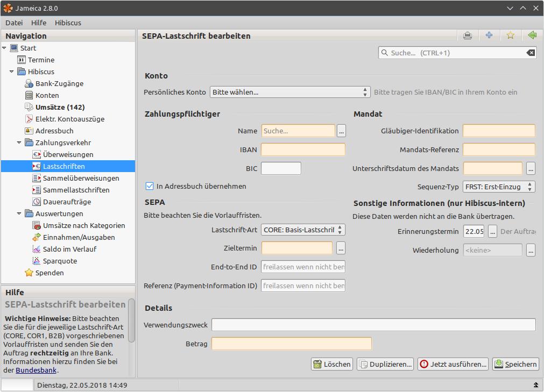Collapse the Auswertungen tree node
This screenshot has height=392, width=544.
(x=19, y=213)
